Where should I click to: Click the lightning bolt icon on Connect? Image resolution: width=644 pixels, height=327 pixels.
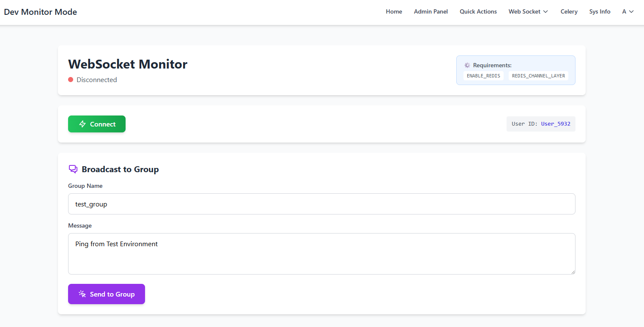(82, 124)
